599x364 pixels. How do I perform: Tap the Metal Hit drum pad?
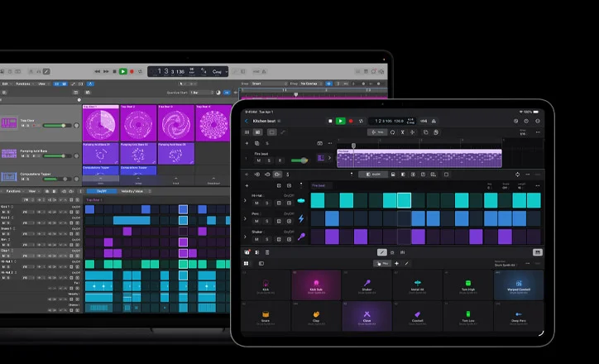pyautogui.click(x=417, y=285)
